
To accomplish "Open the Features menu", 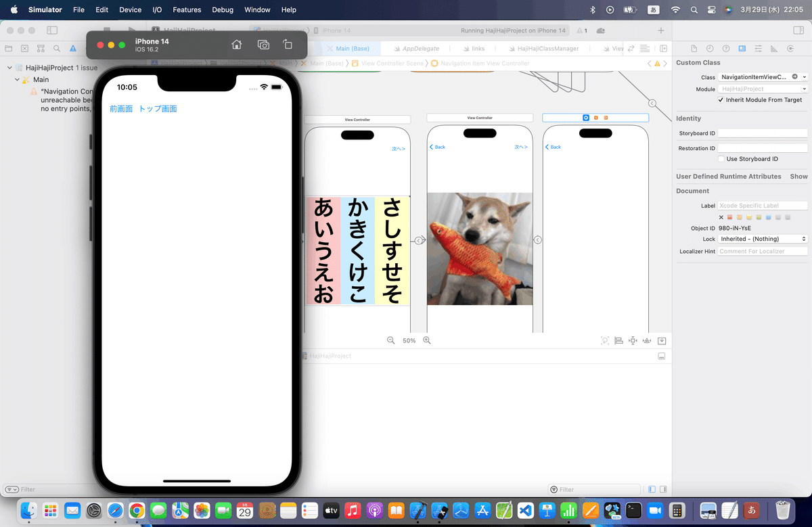I will [187, 9].
